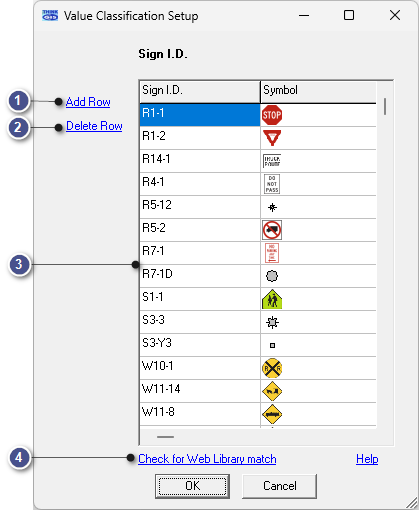Viewport: 419px width, 510px height.
Task: Select the no-trucks symbol for R5-2
Action: (x=272, y=230)
